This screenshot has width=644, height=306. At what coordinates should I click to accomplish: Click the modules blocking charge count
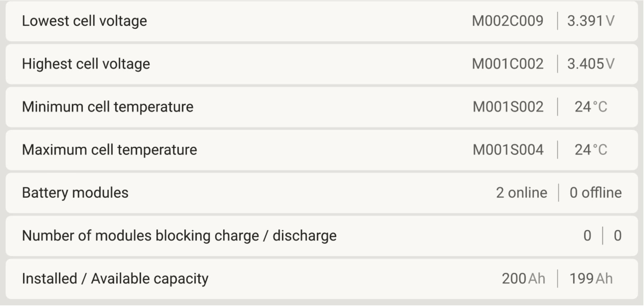point(587,236)
